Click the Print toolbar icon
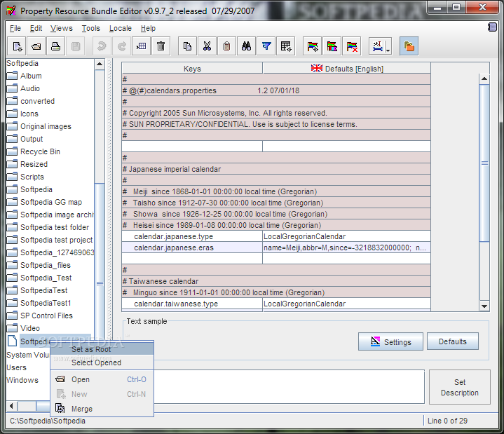Image resolution: width=504 pixels, height=434 pixels. coord(55,46)
